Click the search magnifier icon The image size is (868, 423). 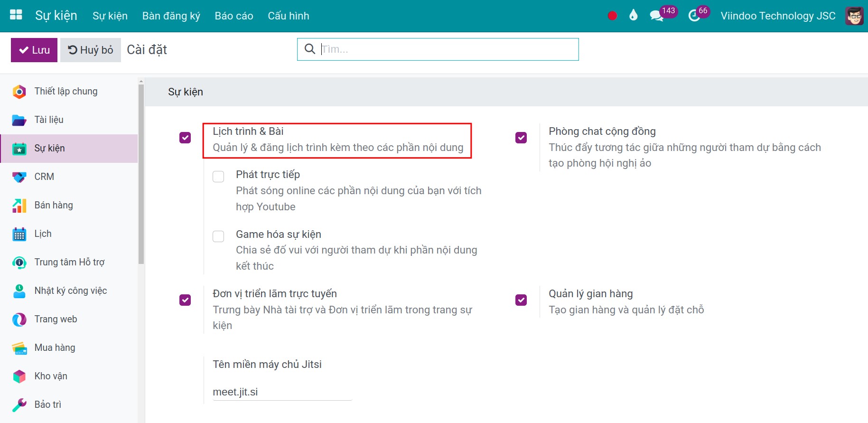(x=309, y=49)
